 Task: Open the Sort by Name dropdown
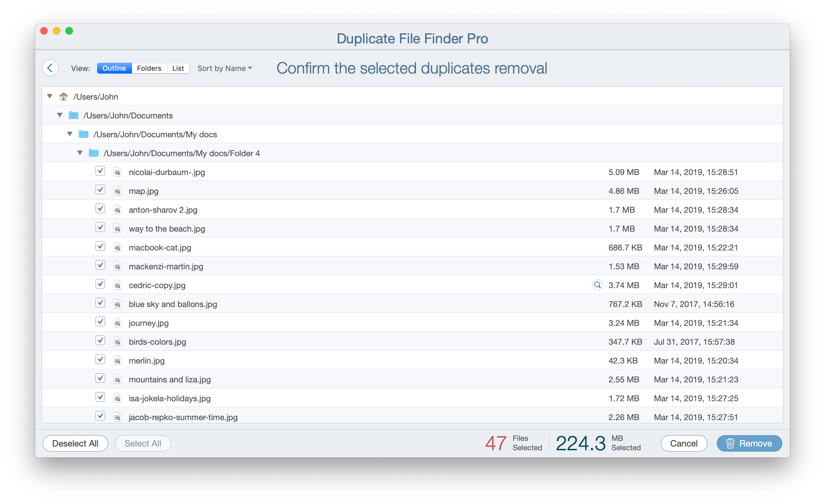point(225,68)
